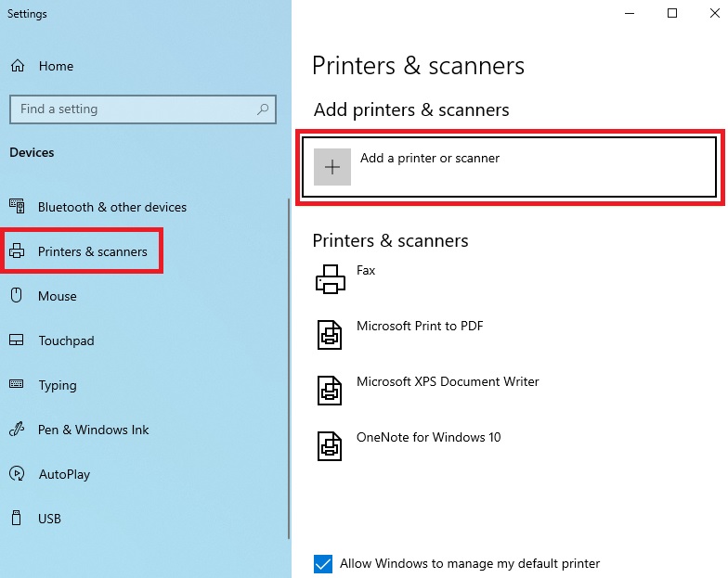Click the Home icon in sidebar

click(17, 66)
